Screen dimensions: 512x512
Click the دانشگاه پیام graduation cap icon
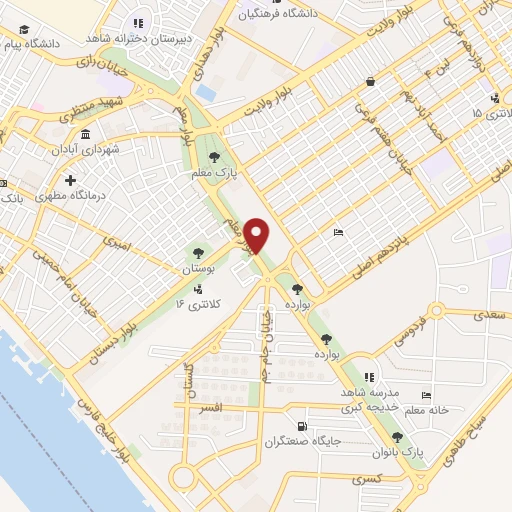click(x=24, y=29)
